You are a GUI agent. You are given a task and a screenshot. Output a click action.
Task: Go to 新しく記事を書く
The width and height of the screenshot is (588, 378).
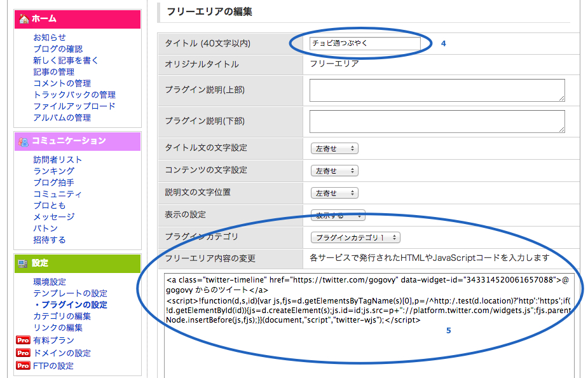pyautogui.click(x=65, y=60)
